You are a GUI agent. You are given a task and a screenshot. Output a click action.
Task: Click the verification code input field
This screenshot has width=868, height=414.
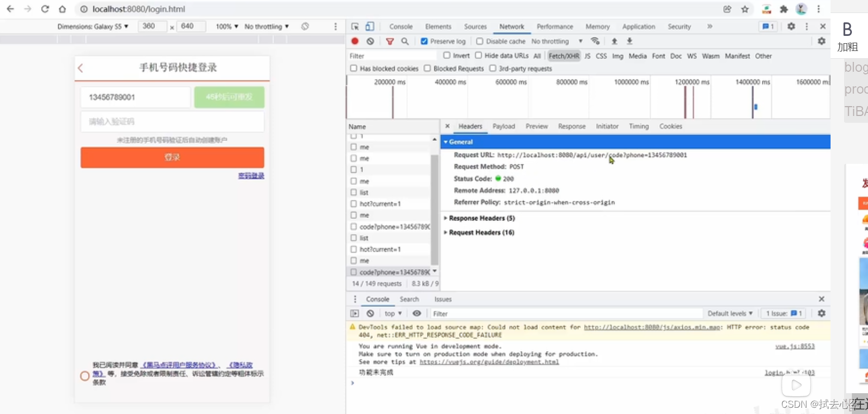[x=172, y=122]
